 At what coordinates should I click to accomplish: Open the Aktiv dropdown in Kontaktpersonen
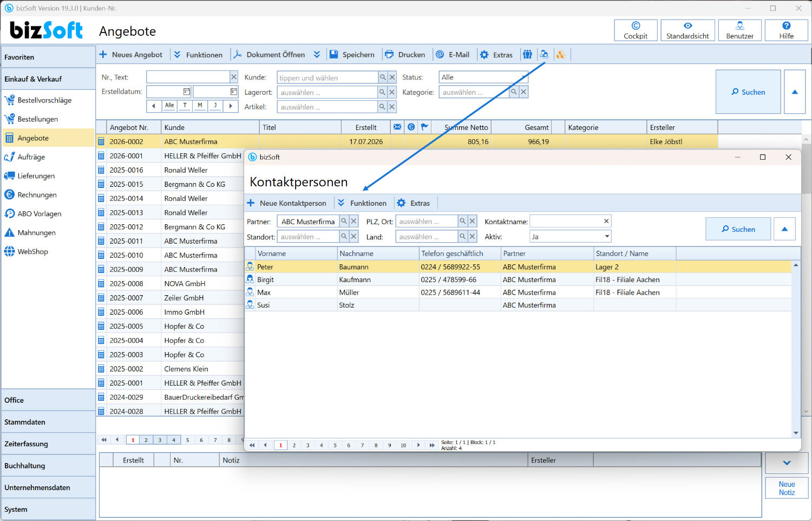tap(570, 237)
